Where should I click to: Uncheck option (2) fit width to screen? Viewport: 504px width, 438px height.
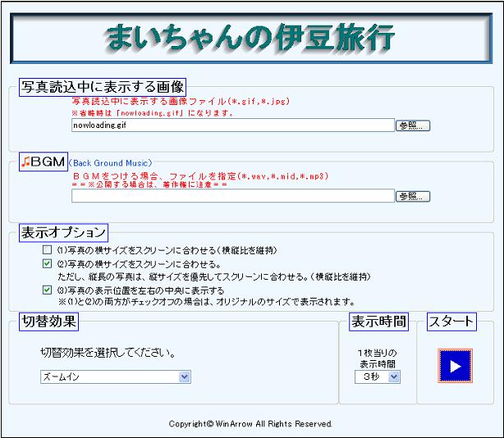click(48, 264)
